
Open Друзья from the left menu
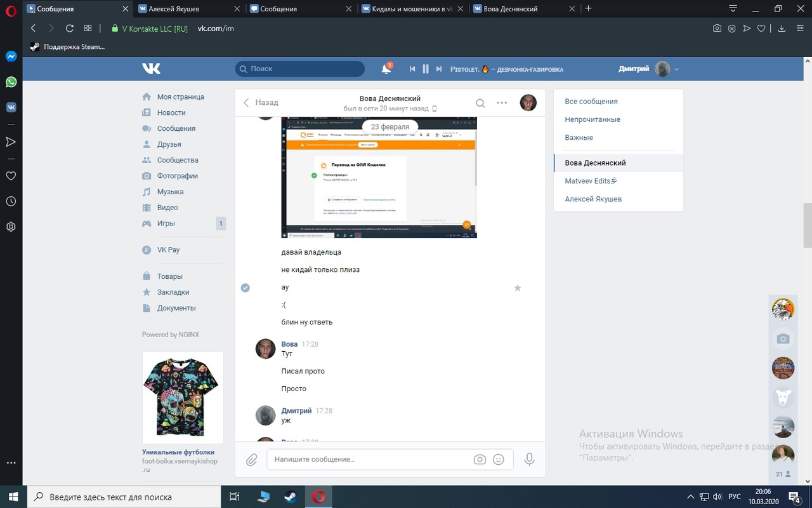click(x=169, y=144)
